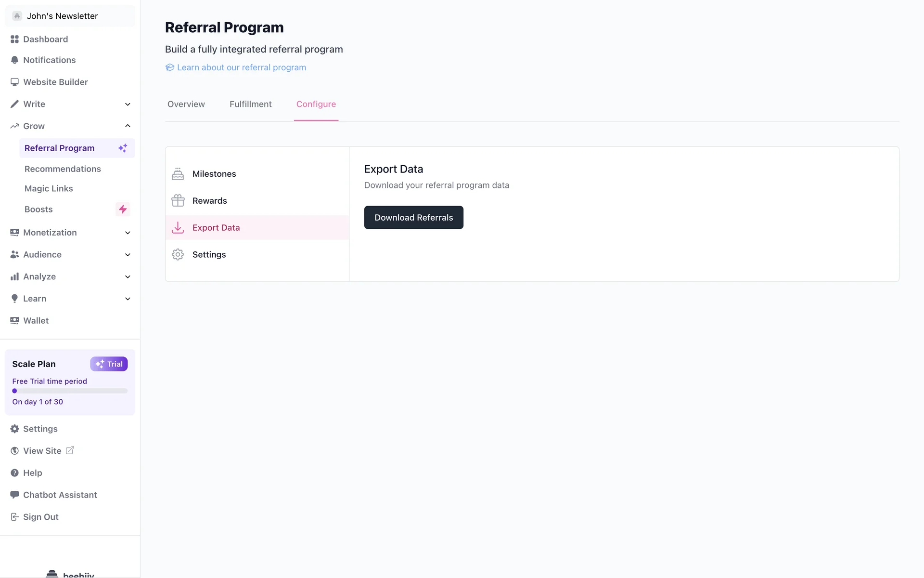Expand the Audience dropdown chevron
This screenshot has height=578, width=924.
[x=128, y=255]
